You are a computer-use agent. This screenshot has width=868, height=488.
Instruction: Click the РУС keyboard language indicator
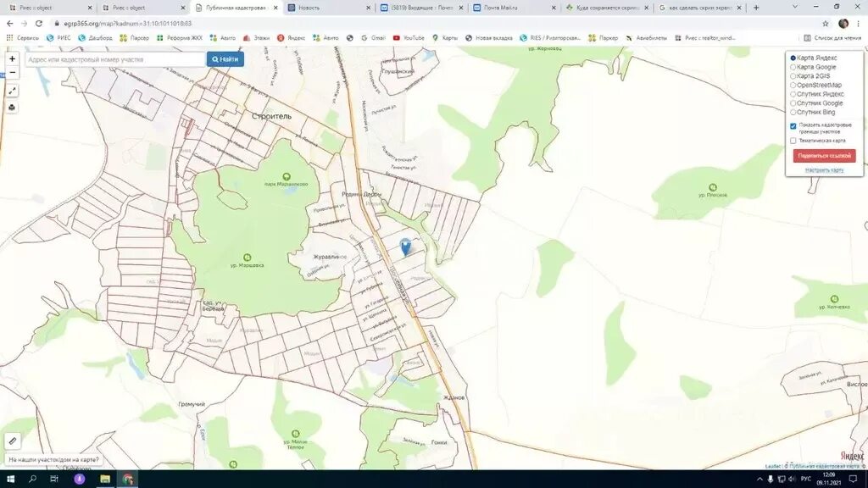click(x=806, y=480)
